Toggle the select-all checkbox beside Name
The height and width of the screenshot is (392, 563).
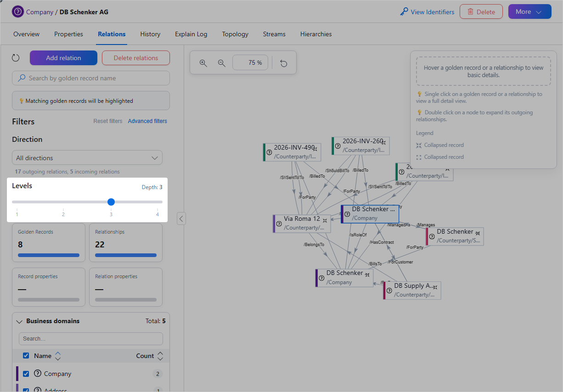click(x=26, y=356)
